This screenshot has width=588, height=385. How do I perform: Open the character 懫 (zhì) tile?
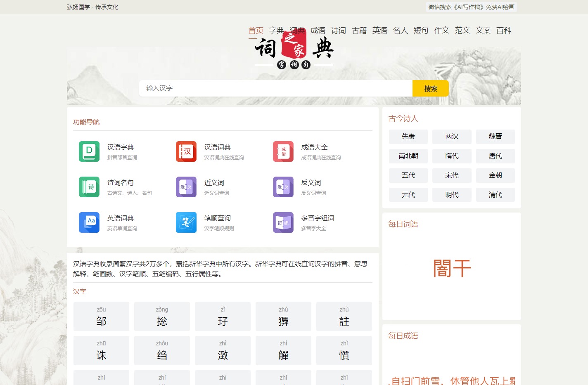tap(344, 350)
